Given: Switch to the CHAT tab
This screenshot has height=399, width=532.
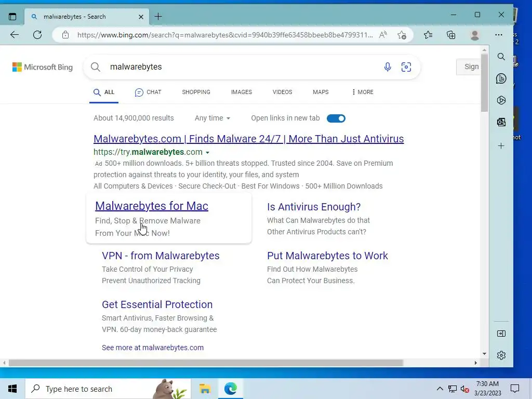Looking at the screenshot, I should (x=148, y=92).
